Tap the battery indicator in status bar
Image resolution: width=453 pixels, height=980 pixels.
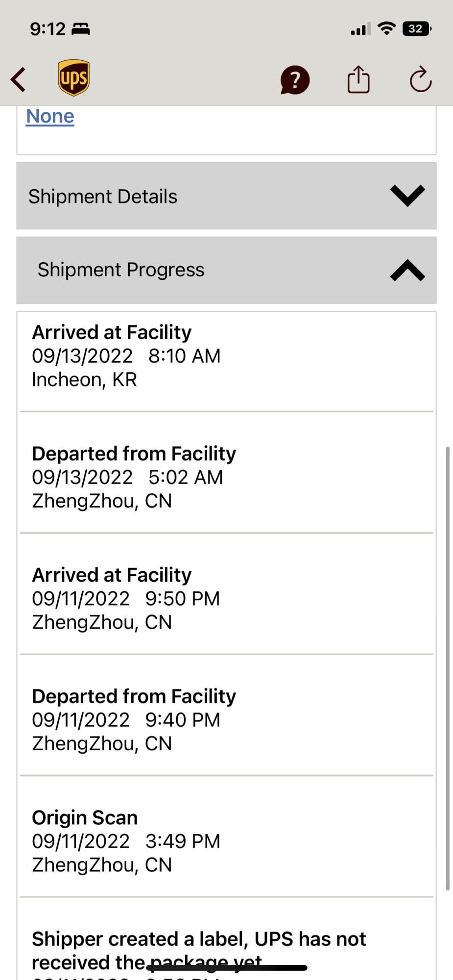(416, 29)
